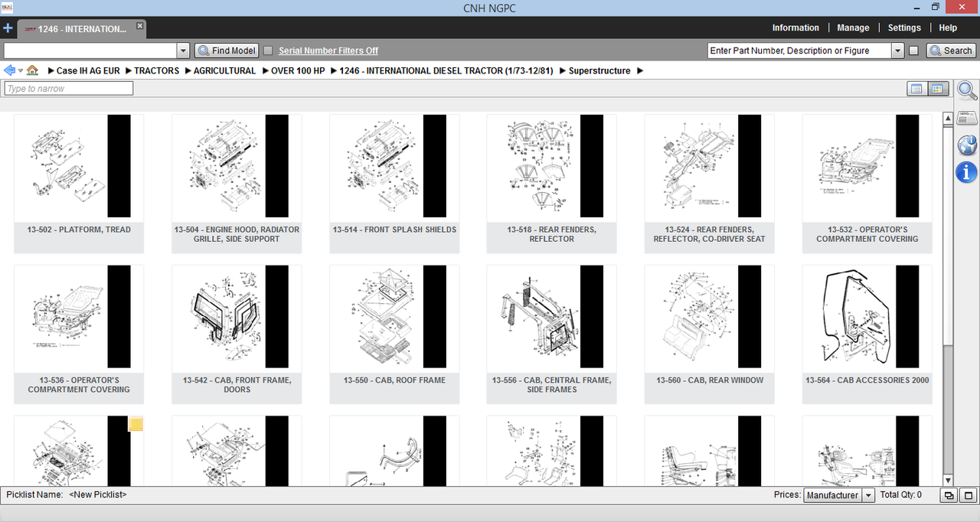Open 13-536 - OPERATOR'S COMPARTMENT COVERING thumbnail
980x522 pixels.
click(x=79, y=334)
